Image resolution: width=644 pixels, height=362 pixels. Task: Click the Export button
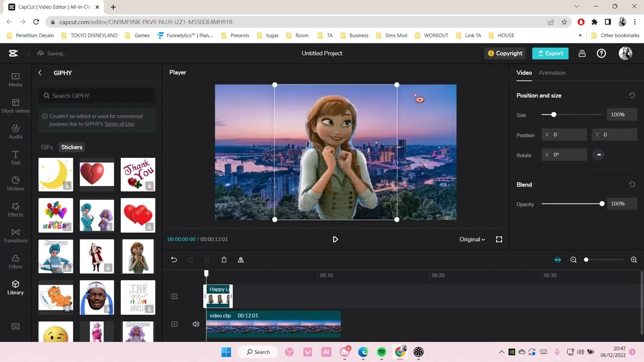(x=550, y=53)
